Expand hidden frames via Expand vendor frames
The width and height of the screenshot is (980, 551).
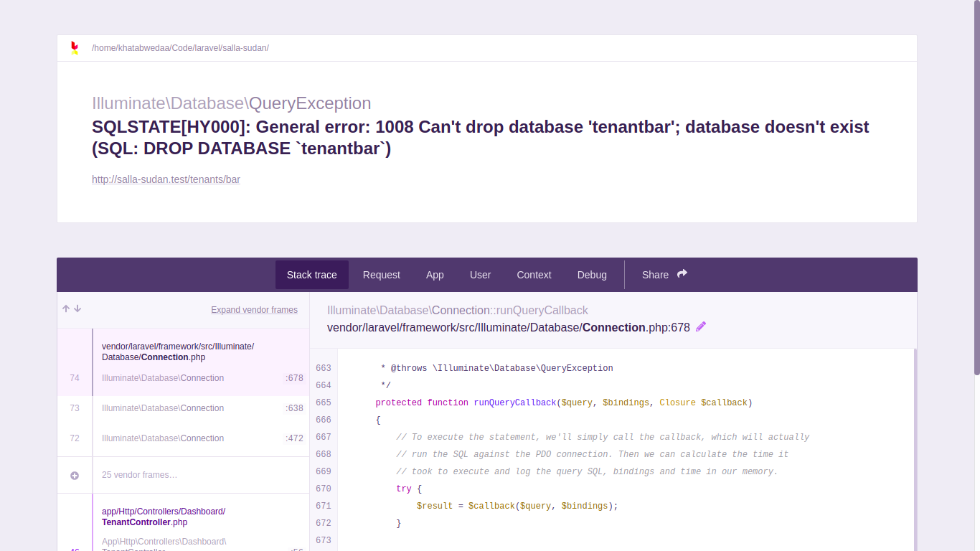pyautogui.click(x=254, y=310)
